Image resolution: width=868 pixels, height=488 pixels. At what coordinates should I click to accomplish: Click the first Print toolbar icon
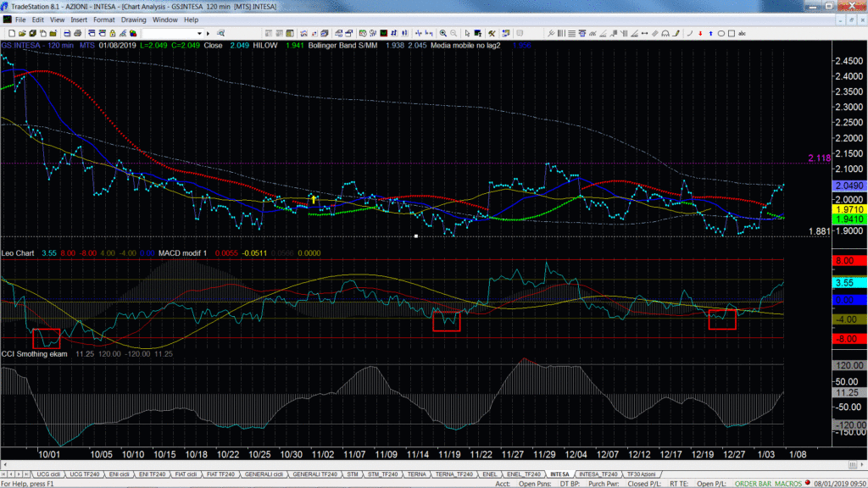click(67, 33)
